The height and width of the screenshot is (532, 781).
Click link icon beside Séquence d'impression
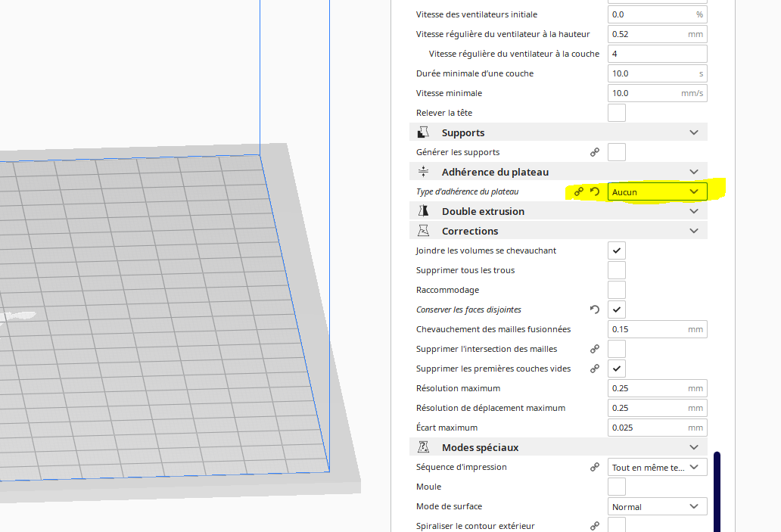tap(595, 467)
